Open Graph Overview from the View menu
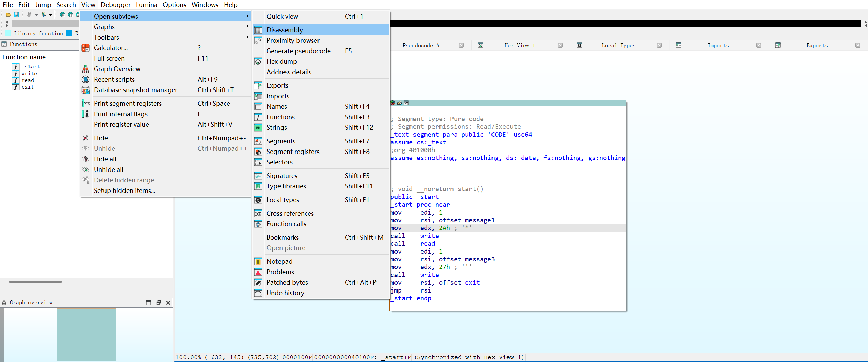This screenshot has height=362, width=868. (x=166, y=69)
